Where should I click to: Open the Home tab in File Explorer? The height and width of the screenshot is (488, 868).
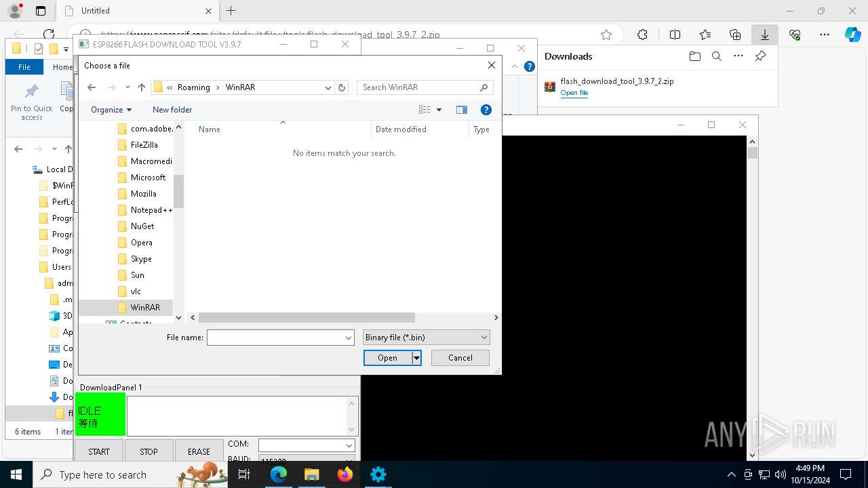[62, 67]
